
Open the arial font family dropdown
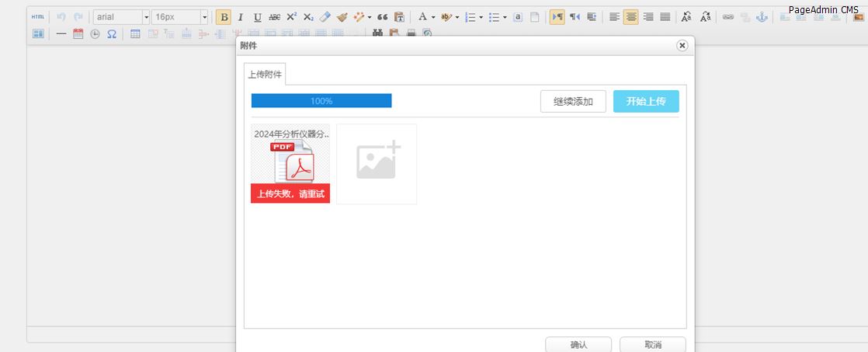[x=121, y=17]
